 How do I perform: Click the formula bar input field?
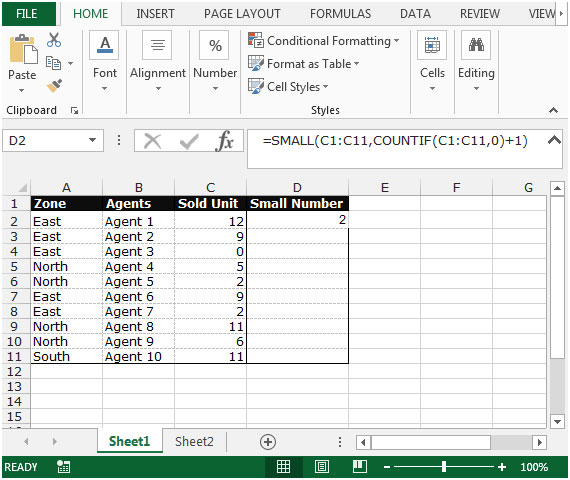tap(397, 149)
